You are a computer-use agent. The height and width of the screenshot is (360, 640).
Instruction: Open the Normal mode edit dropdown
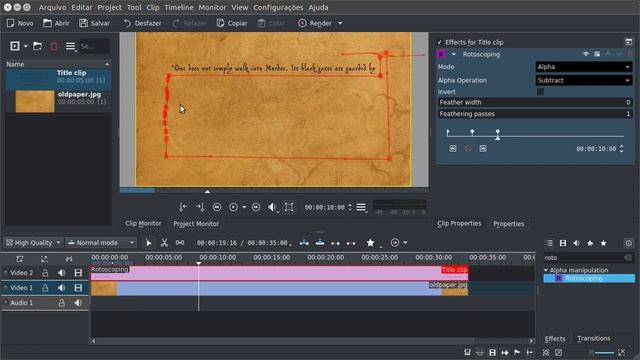pos(101,243)
